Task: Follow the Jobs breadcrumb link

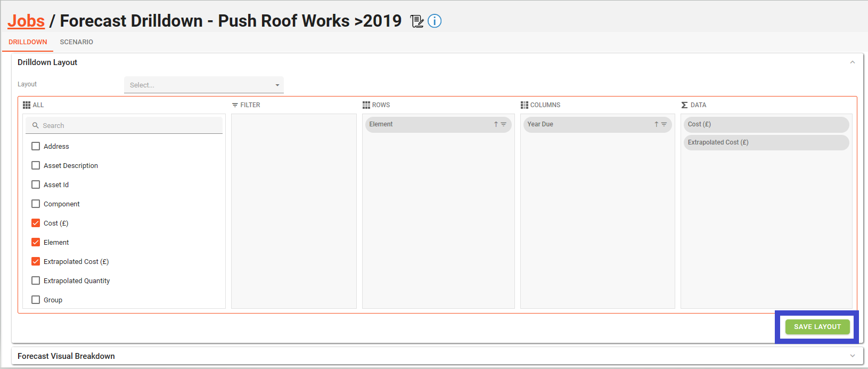Action: (x=26, y=21)
